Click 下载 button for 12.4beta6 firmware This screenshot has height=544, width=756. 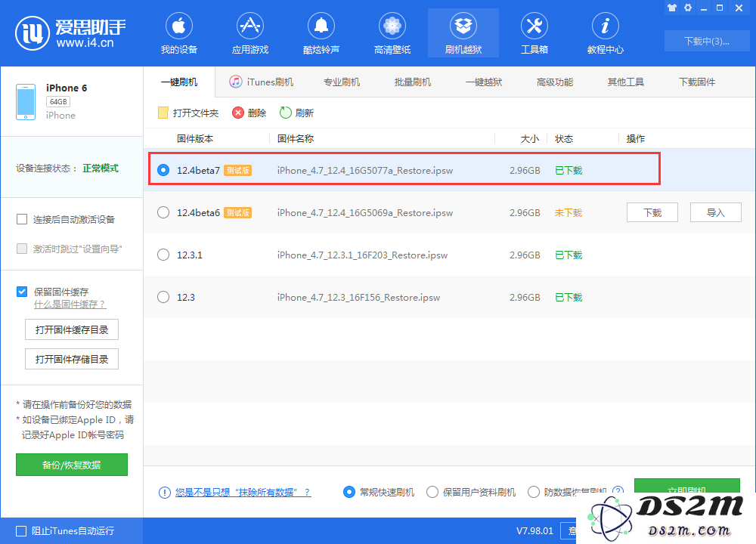tap(652, 212)
